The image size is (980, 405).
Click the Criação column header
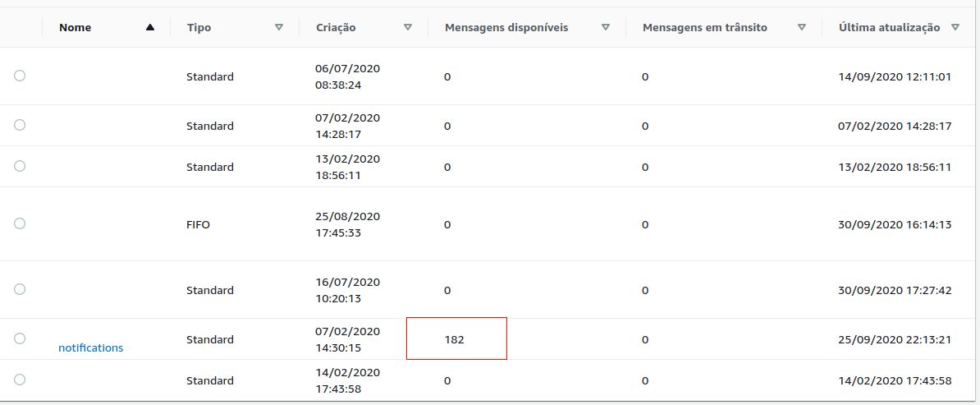point(336,28)
